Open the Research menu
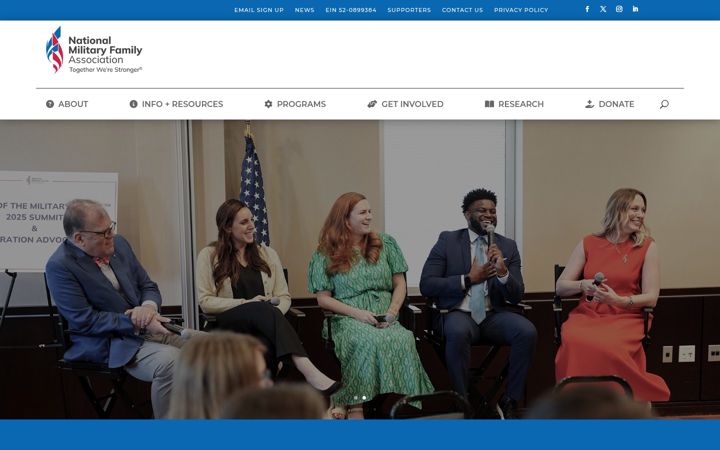Viewport: 720px width, 450px height. pos(521,104)
